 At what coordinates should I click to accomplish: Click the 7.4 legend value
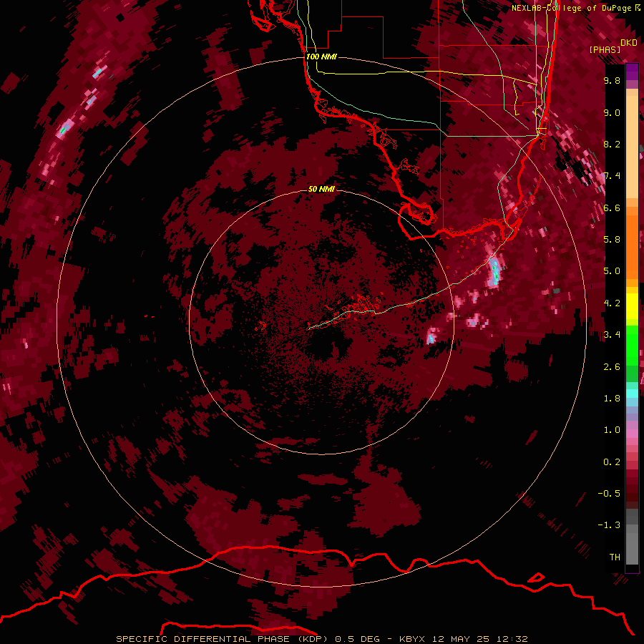(612, 176)
